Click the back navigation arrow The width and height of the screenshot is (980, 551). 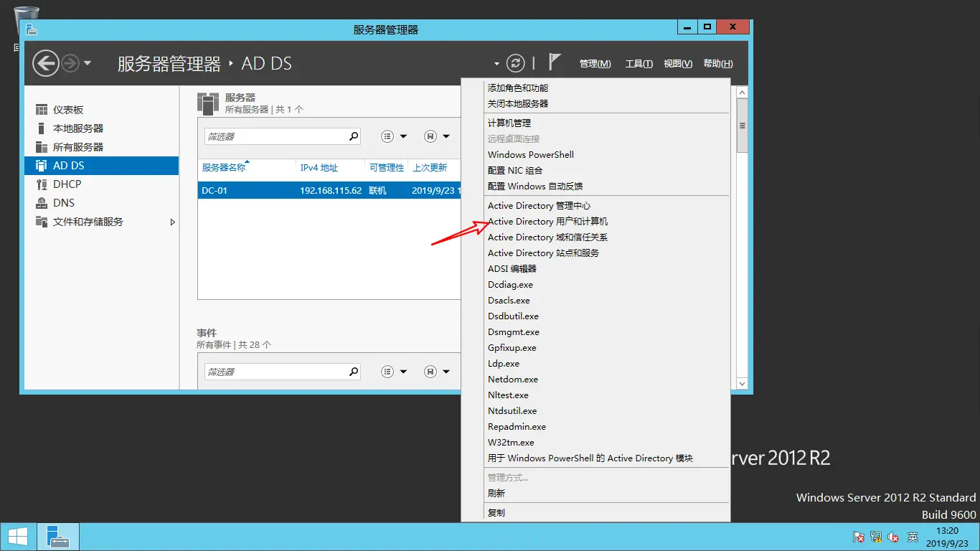pyautogui.click(x=46, y=64)
